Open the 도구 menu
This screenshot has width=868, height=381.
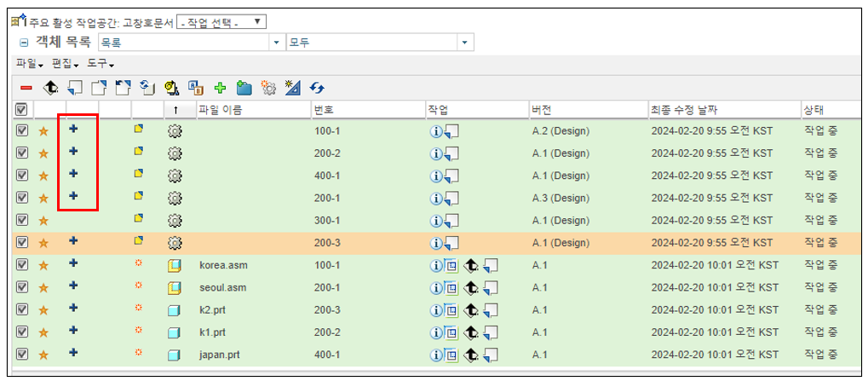(101, 65)
